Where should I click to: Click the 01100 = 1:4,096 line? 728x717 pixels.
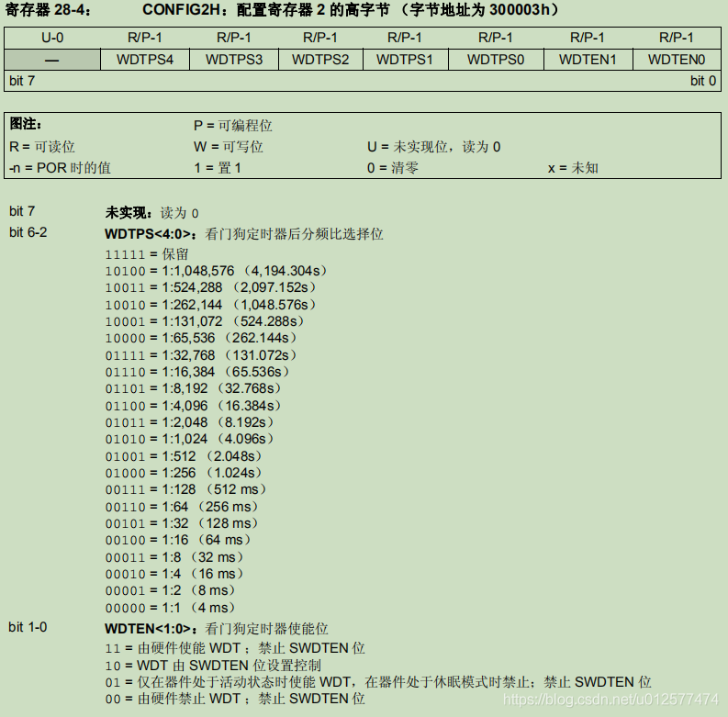[193, 406]
